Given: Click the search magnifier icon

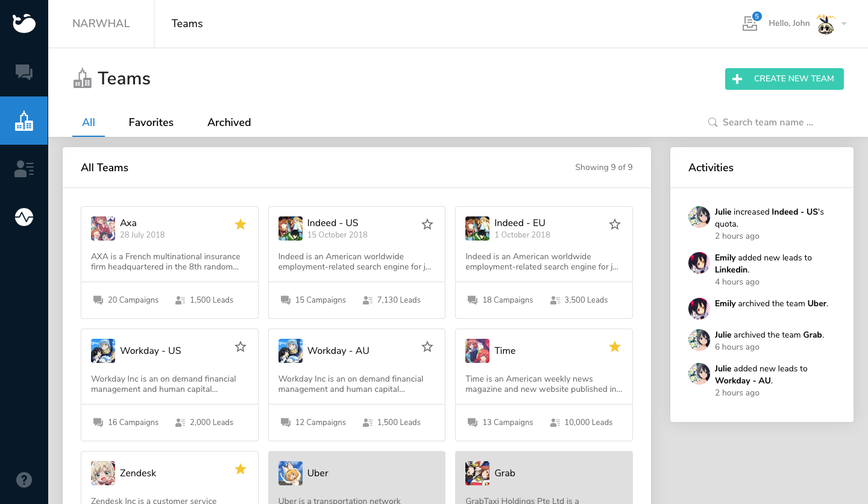Looking at the screenshot, I should 712,122.
